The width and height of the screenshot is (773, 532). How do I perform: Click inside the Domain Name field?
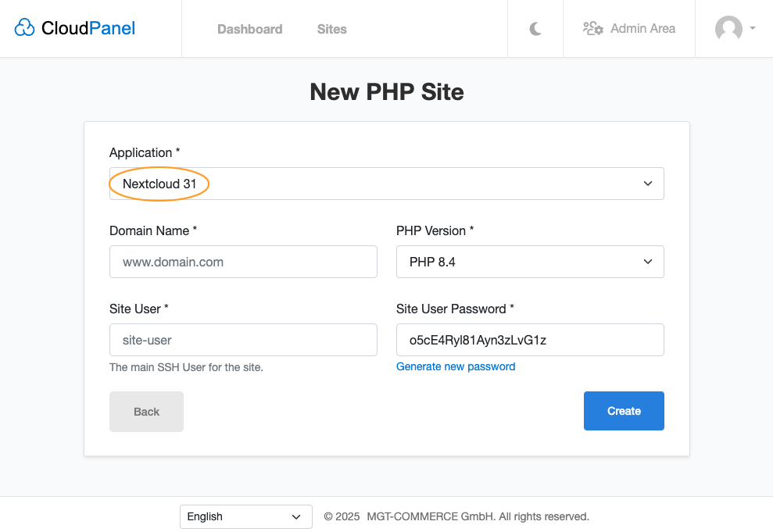pyautogui.click(x=243, y=262)
